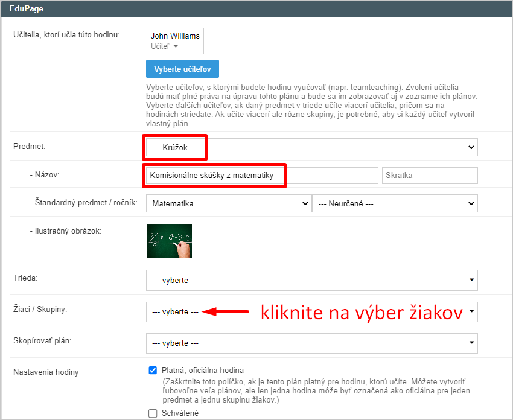Select the John Williams teacher box
The height and width of the screenshot is (420, 513).
[x=175, y=41]
